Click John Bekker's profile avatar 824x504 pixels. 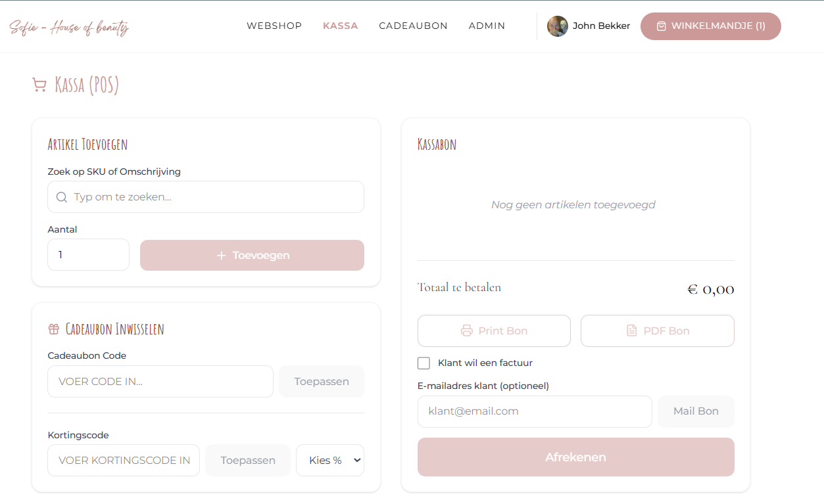(558, 26)
